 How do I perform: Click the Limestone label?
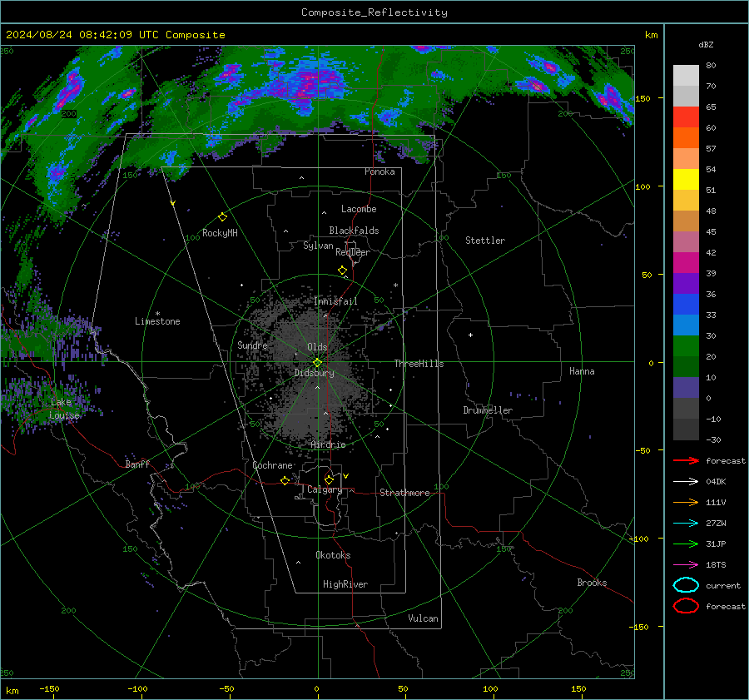(x=157, y=321)
